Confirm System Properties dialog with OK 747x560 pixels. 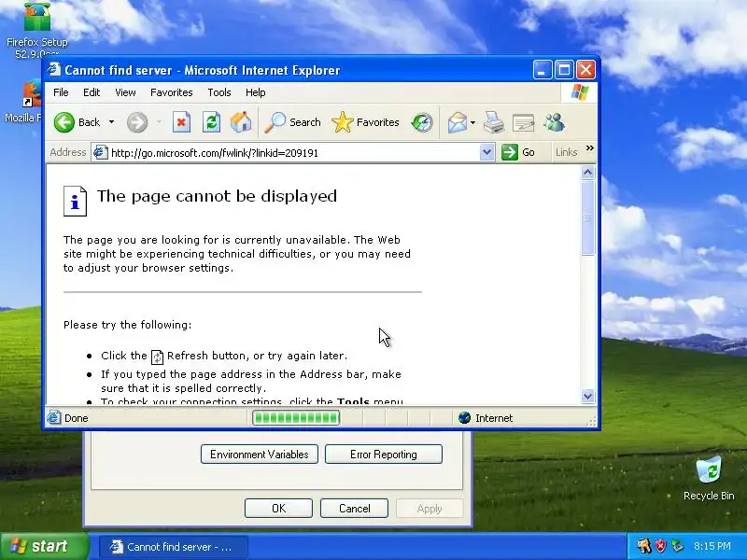[x=278, y=508]
